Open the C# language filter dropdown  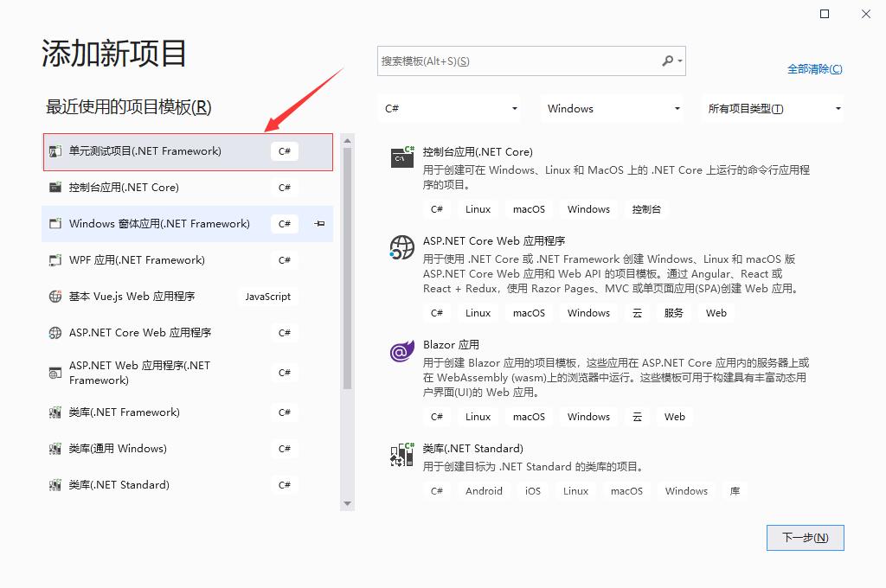[x=449, y=108]
